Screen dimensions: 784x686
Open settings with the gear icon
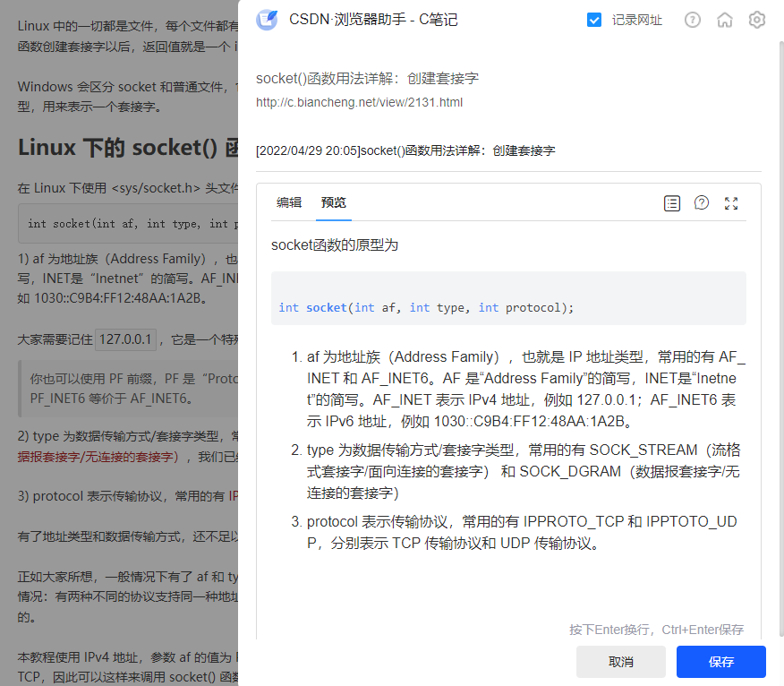click(757, 20)
